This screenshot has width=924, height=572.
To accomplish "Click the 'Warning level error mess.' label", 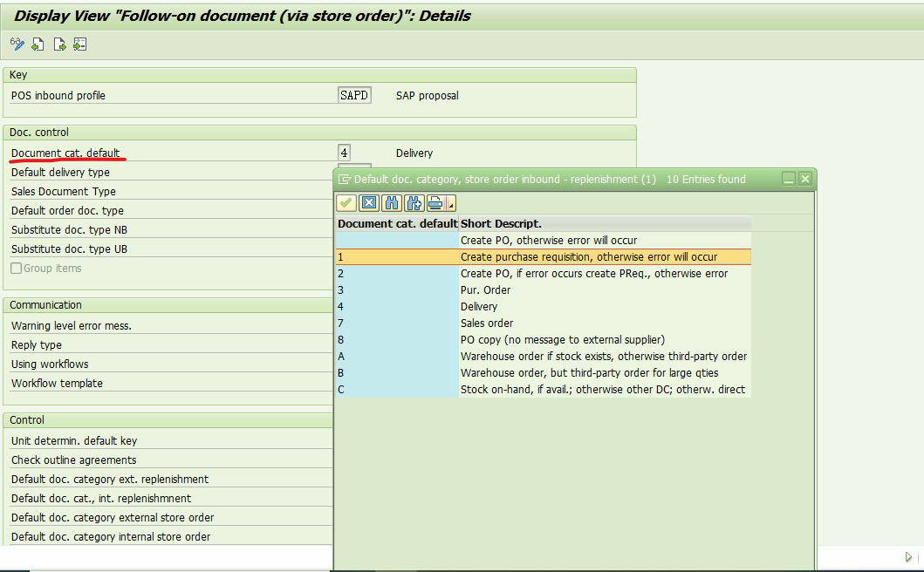I will pyautogui.click(x=72, y=326).
